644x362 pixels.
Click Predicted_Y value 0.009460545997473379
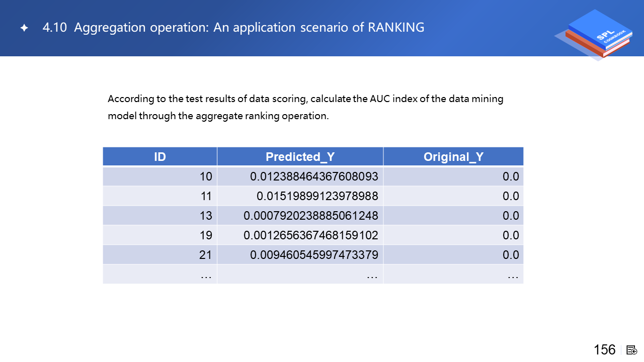click(314, 255)
